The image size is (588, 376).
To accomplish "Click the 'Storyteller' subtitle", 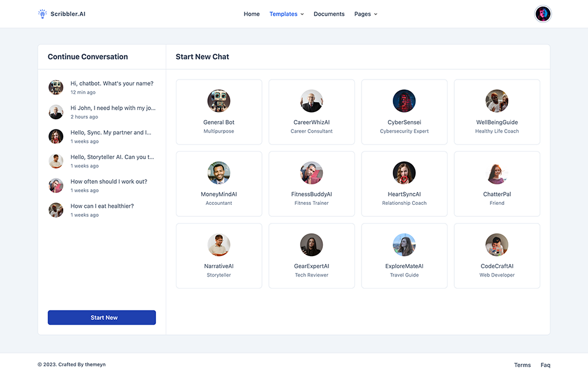I will 219,275.
